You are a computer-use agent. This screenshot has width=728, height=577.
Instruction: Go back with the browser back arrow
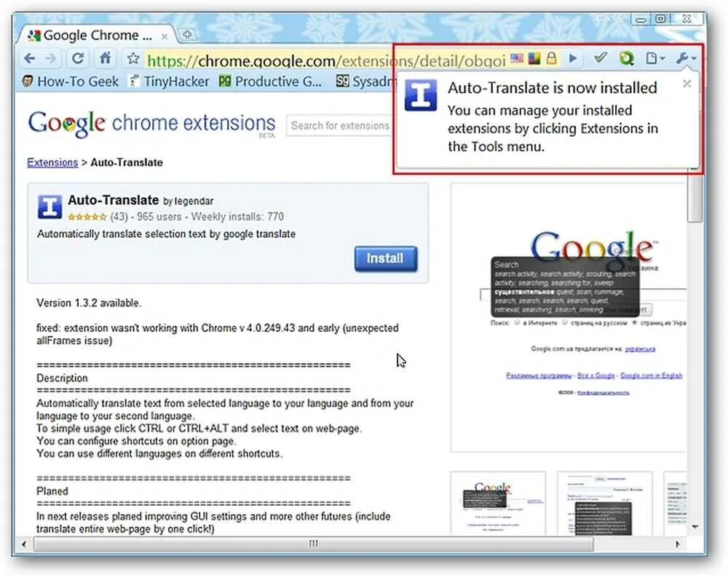tap(30, 59)
